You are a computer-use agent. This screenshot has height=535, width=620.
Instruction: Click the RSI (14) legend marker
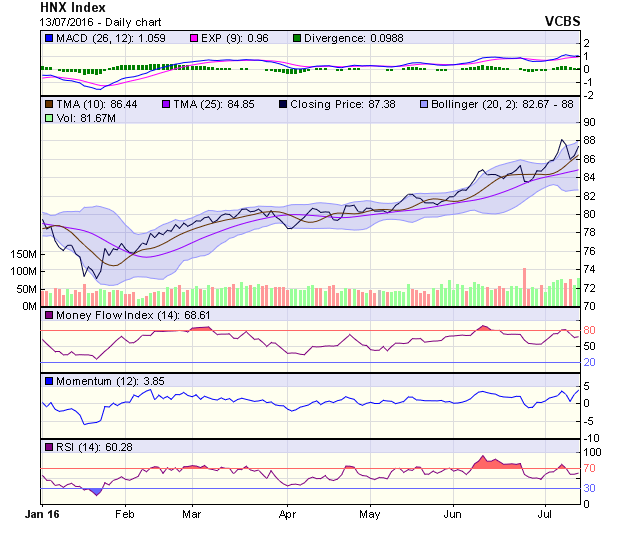point(48,446)
